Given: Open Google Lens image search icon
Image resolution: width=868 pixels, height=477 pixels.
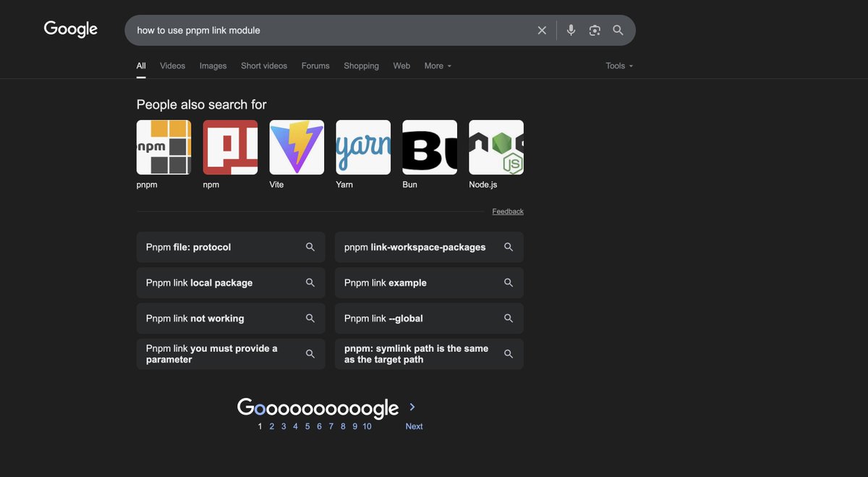Looking at the screenshot, I should coord(595,30).
